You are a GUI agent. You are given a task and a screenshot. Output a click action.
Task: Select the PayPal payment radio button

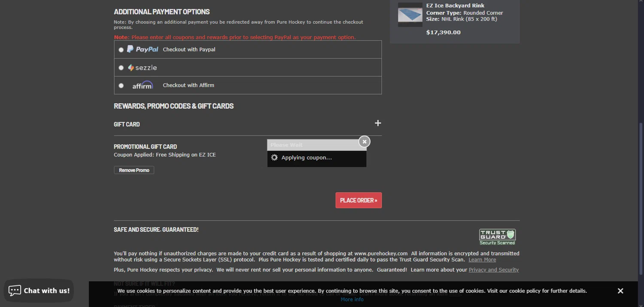pos(121,50)
